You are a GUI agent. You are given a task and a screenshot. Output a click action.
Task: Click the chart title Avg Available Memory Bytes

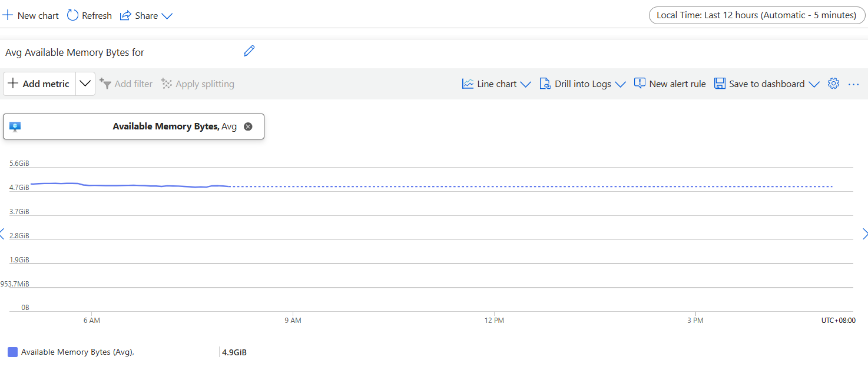pos(75,52)
